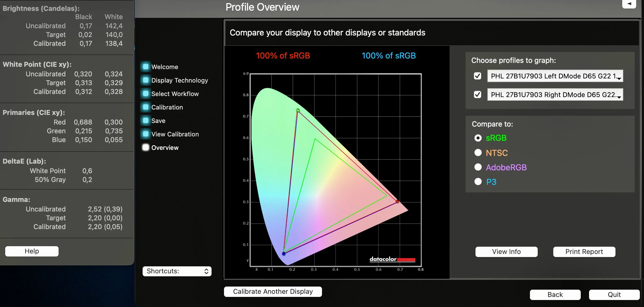Viewport: 644px width, 307px height.
Task: Click the Save step checkmark icon
Action: 146,121
